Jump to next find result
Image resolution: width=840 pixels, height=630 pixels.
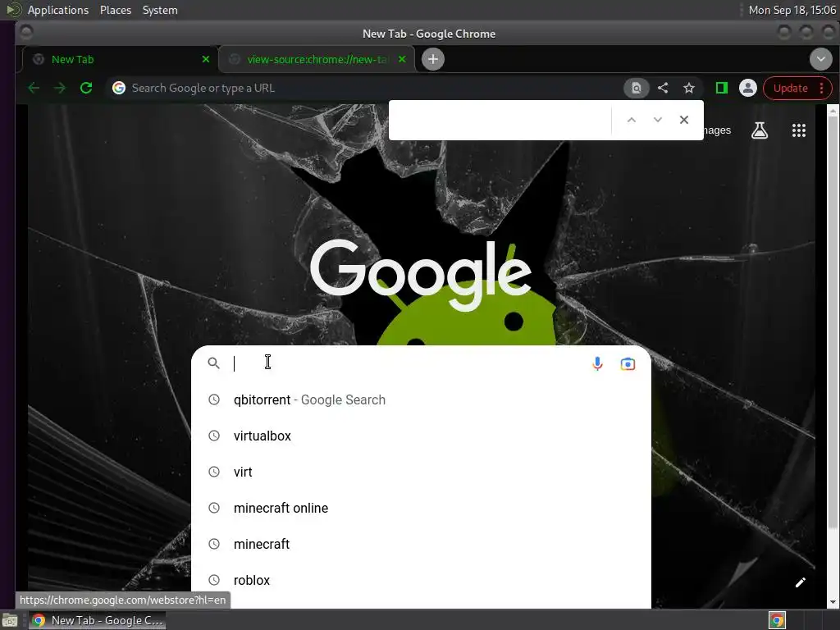(658, 120)
